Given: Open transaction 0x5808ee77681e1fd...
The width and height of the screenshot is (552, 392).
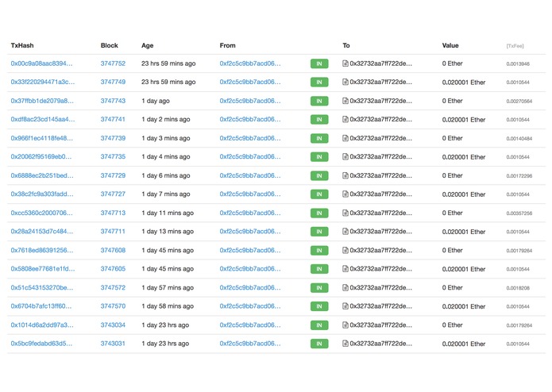Looking at the screenshot, I should 43,268.
